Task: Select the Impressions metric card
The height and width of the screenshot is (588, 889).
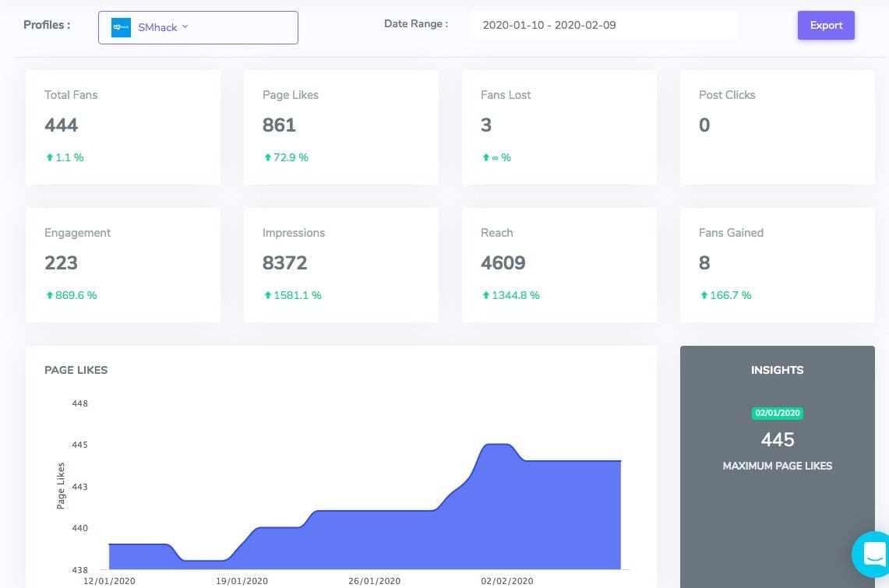Action: [x=341, y=265]
